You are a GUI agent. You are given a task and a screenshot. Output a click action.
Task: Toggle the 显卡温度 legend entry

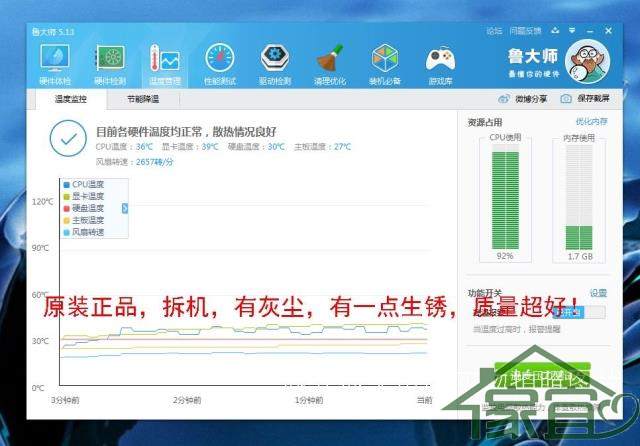click(x=84, y=196)
